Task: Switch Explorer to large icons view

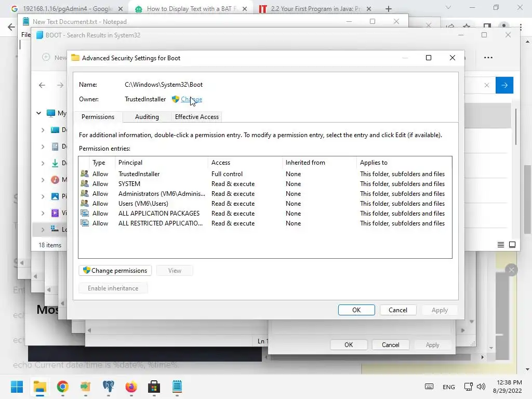Action: [512, 245]
